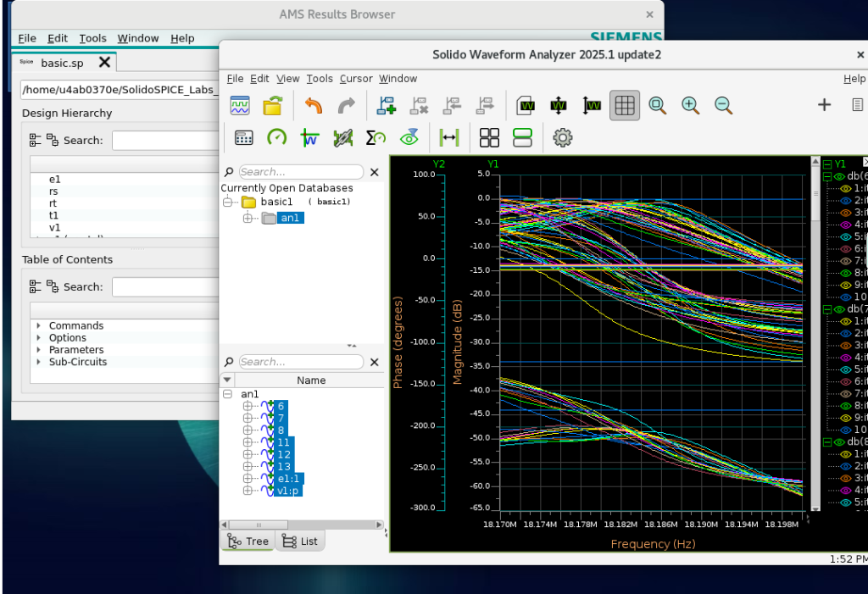Switch to four-pane grid layout icon
This screenshot has width=868, height=594.
tap(489, 138)
